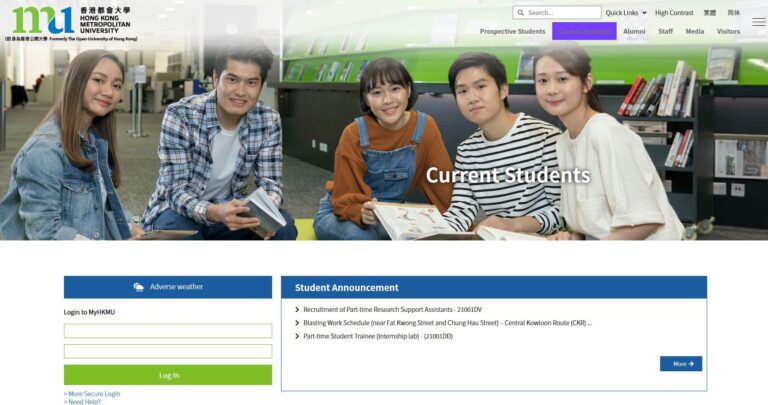The height and width of the screenshot is (405, 768).
Task: Click the MyHKMU password field
Action: tap(168, 351)
